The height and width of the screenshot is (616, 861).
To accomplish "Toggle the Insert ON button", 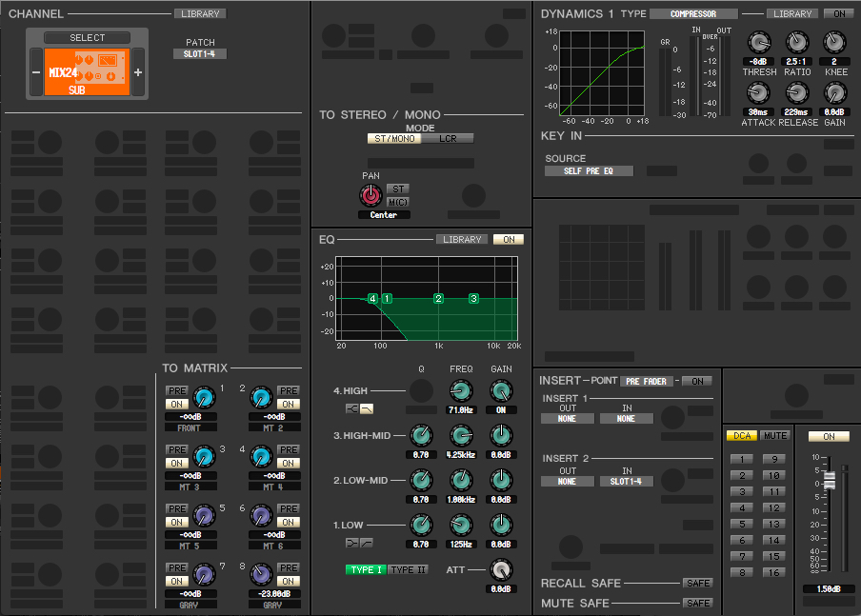I will [697, 381].
